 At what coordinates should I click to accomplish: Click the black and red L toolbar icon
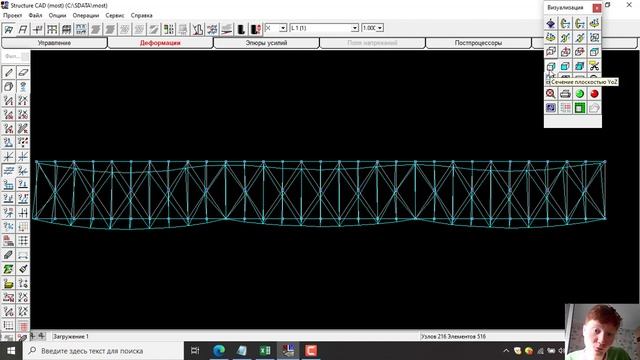point(256,29)
